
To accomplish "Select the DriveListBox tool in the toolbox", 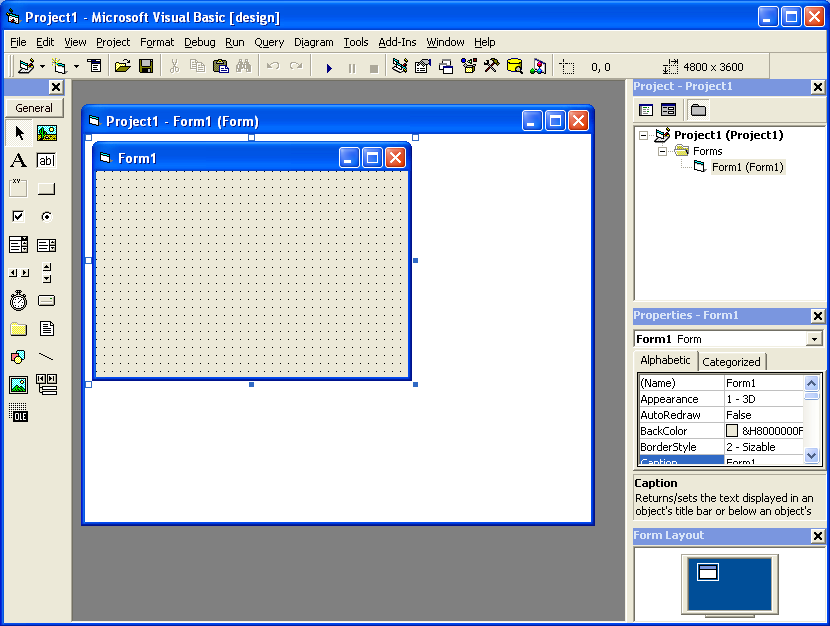I will point(47,301).
